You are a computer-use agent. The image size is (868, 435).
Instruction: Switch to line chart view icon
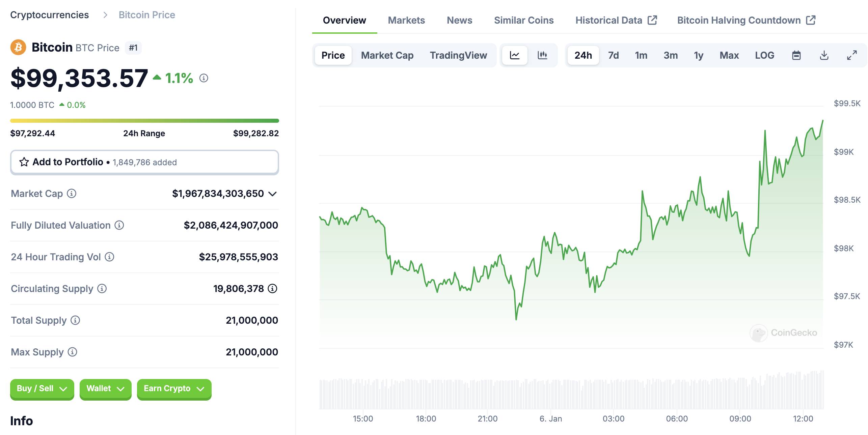(x=514, y=55)
